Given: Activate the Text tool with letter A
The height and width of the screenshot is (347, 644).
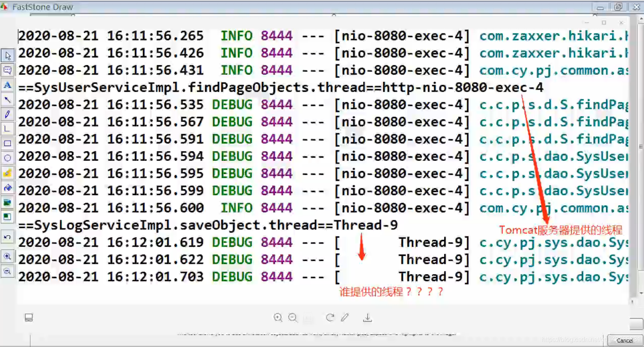Looking at the screenshot, I should pyautogui.click(x=7, y=85).
